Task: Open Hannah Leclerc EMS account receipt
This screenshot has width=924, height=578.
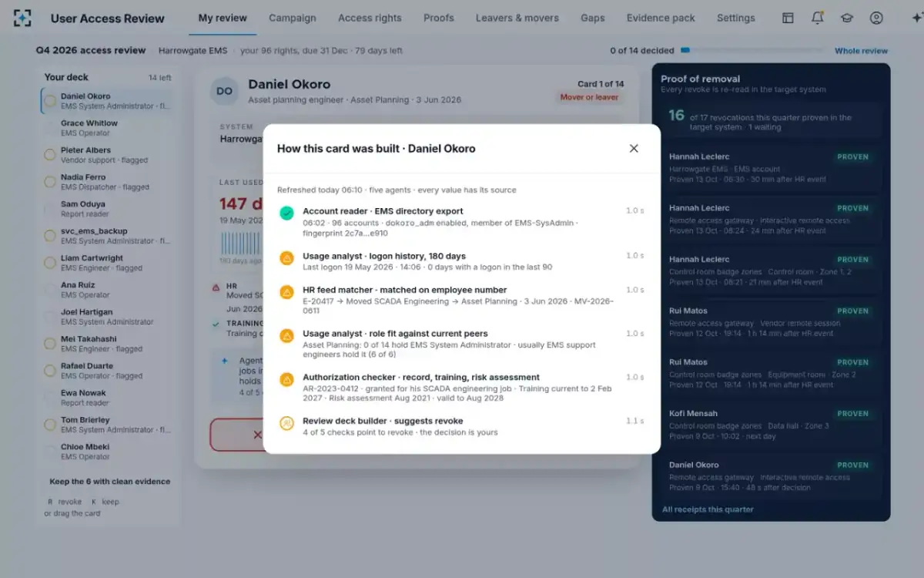Action: (771, 167)
